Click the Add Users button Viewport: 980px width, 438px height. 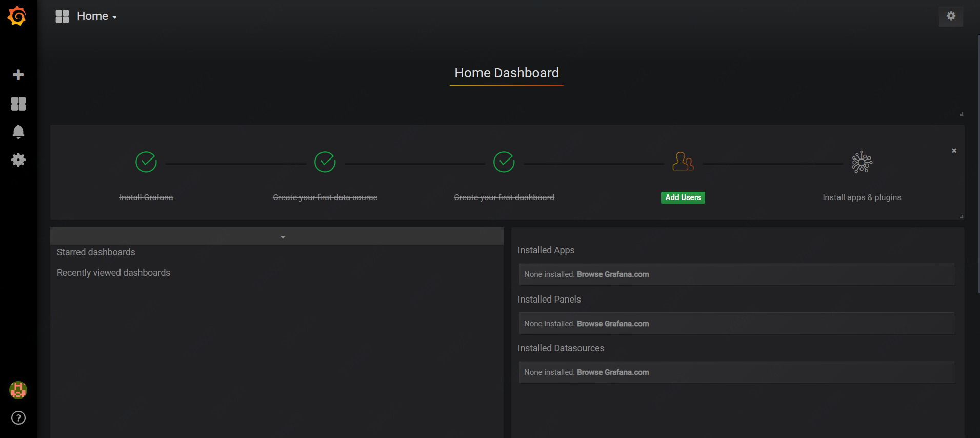click(683, 197)
